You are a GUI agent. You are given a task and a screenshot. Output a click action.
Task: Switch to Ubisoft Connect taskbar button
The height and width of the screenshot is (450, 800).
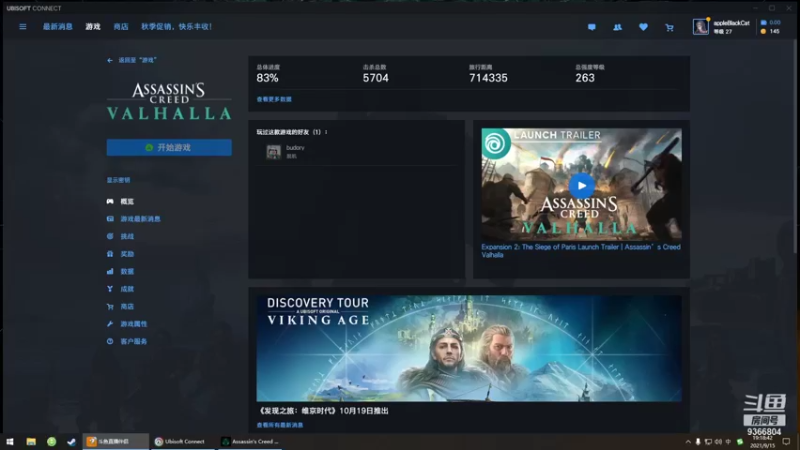pyautogui.click(x=182, y=442)
